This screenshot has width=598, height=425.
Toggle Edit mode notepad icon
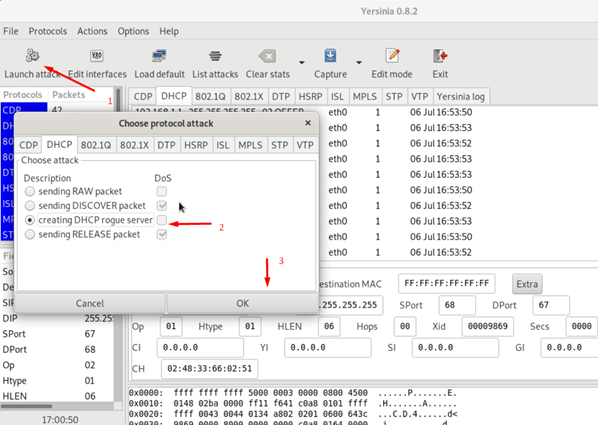[392, 56]
